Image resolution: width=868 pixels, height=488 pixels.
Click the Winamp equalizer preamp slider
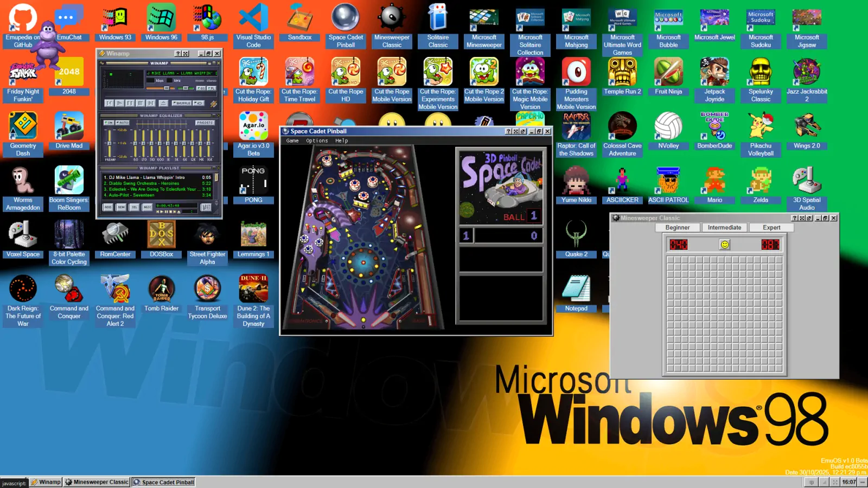pyautogui.click(x=110, y=144)
